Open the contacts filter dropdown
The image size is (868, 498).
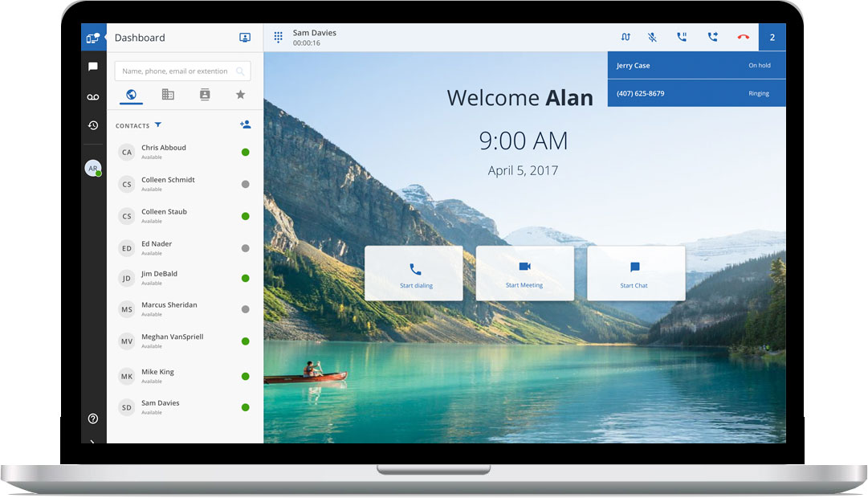(x=158, y=124)
